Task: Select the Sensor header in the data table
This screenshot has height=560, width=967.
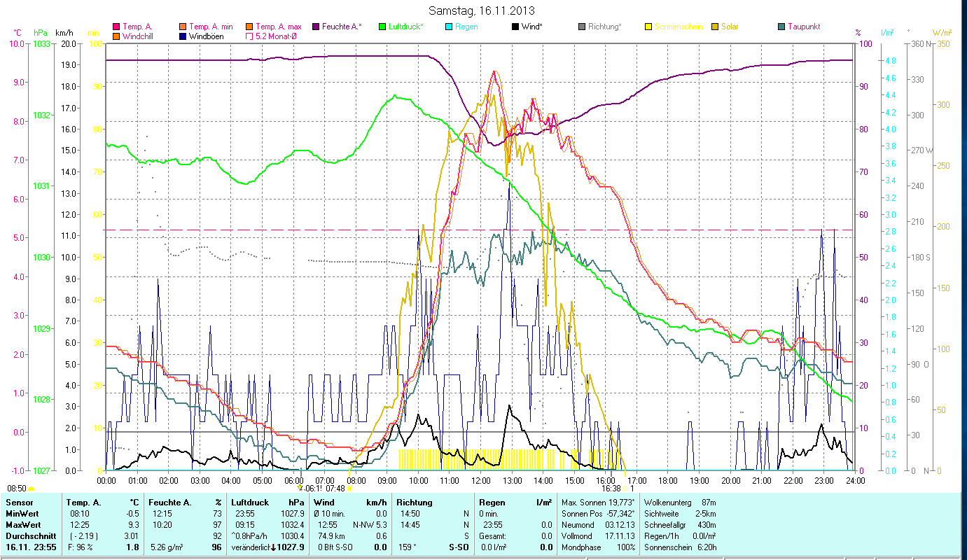Action: pos(19,502)
